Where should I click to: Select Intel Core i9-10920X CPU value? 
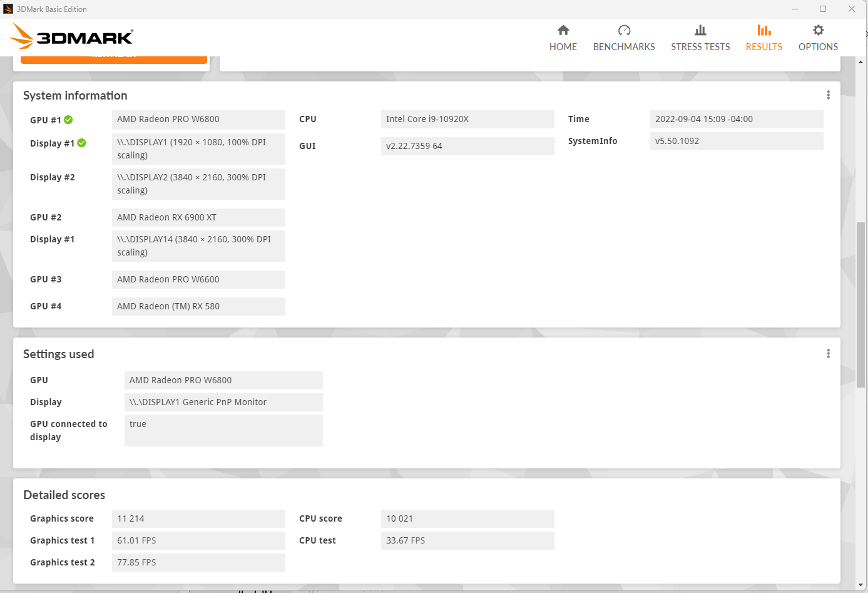click(x=467, y=120)
